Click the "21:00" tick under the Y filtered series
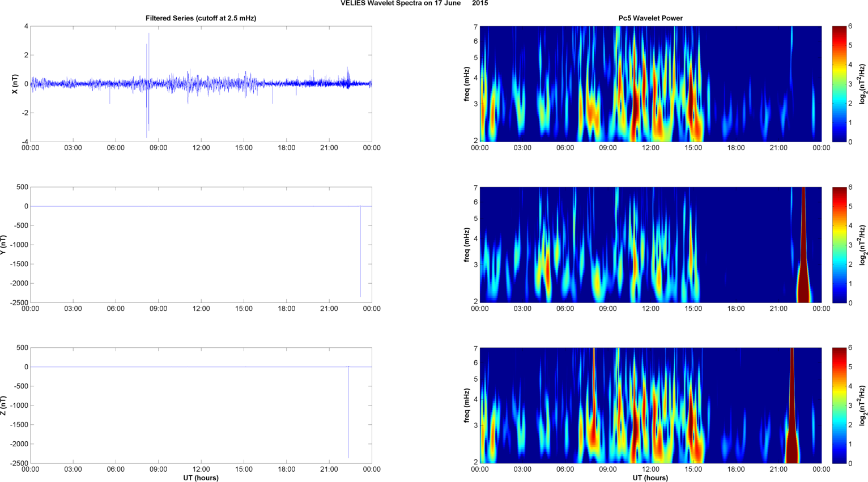This screenshot has width=868, height=482. (x=329, y=309)
